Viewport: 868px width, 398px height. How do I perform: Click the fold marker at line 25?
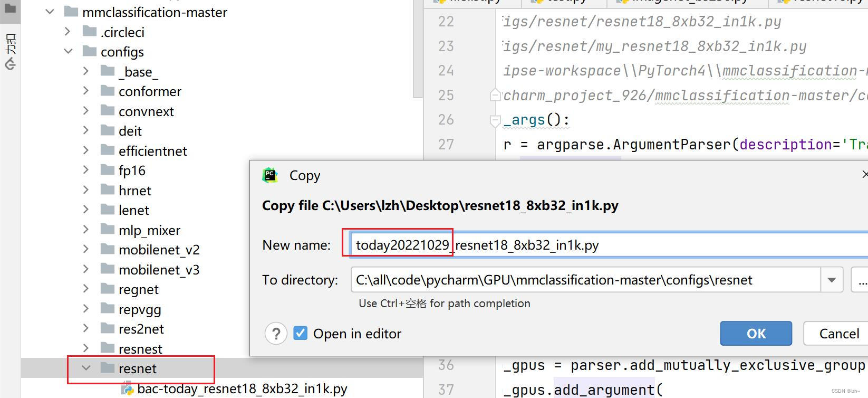(x=495, y=96)
